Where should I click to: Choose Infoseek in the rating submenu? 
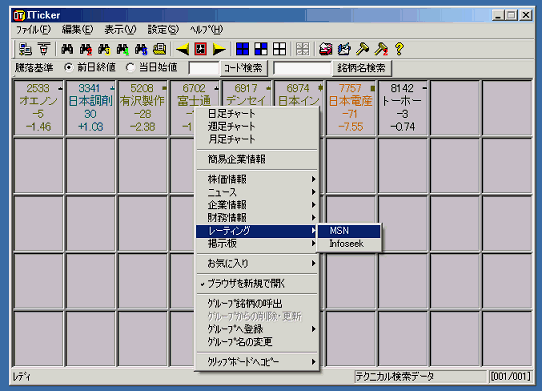click(349, 244)
